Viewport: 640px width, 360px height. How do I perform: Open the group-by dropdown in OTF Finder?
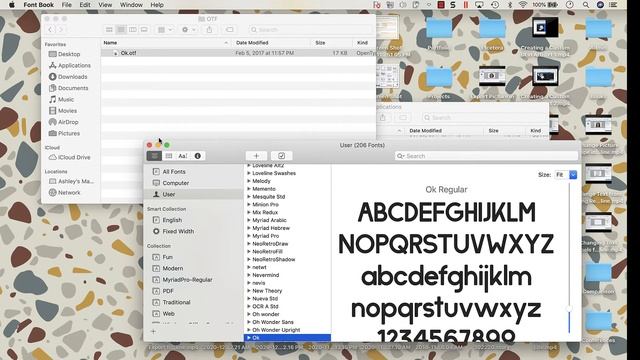click(x=165, y=29)
